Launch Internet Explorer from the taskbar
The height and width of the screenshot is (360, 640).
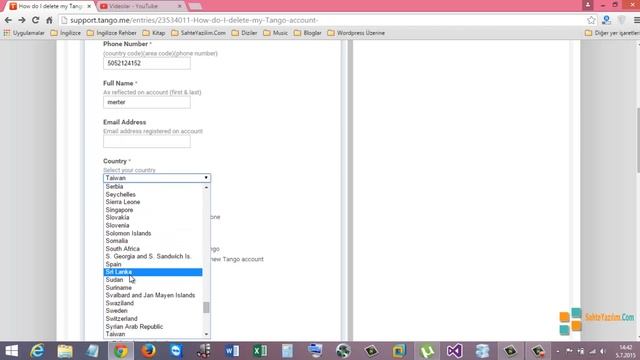[x=37, y=351]
